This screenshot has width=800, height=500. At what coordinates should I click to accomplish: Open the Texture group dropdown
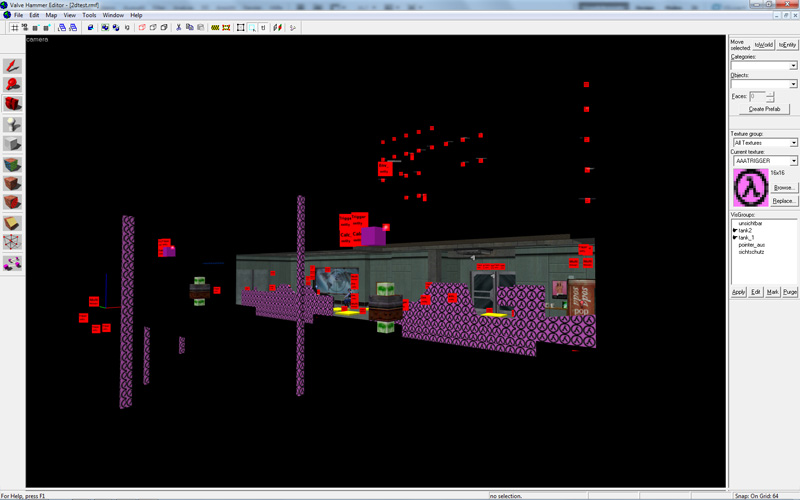[793, 143]
